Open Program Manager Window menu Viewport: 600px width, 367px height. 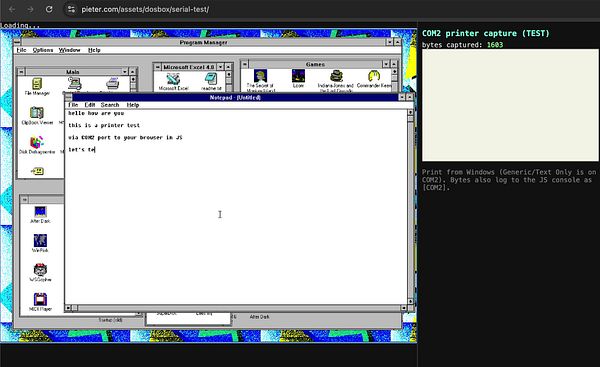[x=69, y=50]
